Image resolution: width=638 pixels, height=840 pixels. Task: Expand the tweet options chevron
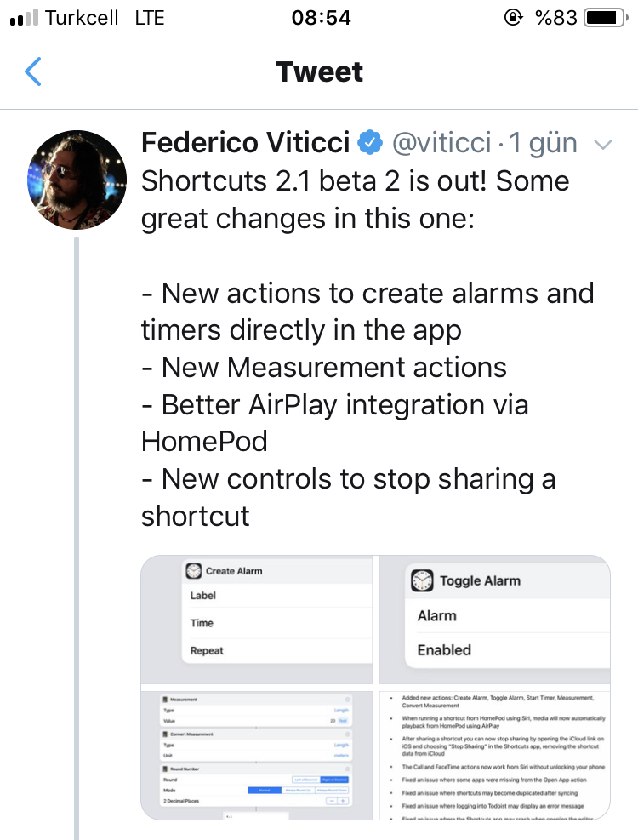click(603, 145)
